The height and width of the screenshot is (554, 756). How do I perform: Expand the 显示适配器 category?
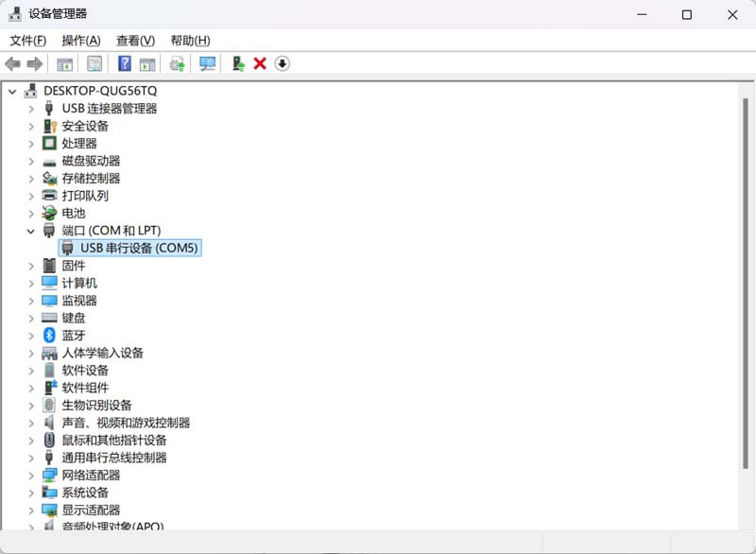click(31, 511)
